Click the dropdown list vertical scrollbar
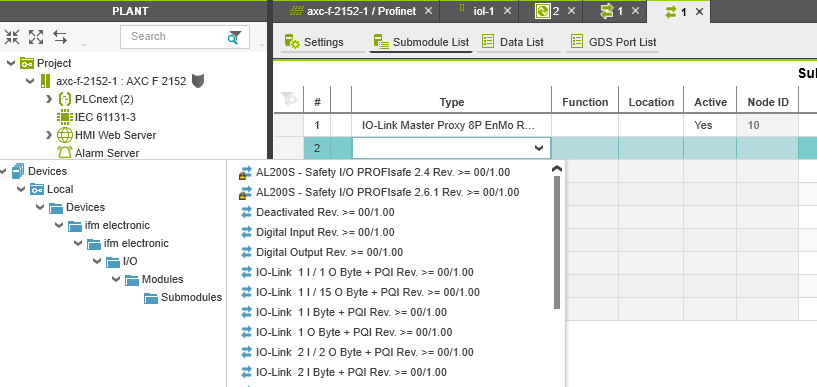The height and width of the screenshot is (387, 817). (556, 242)
